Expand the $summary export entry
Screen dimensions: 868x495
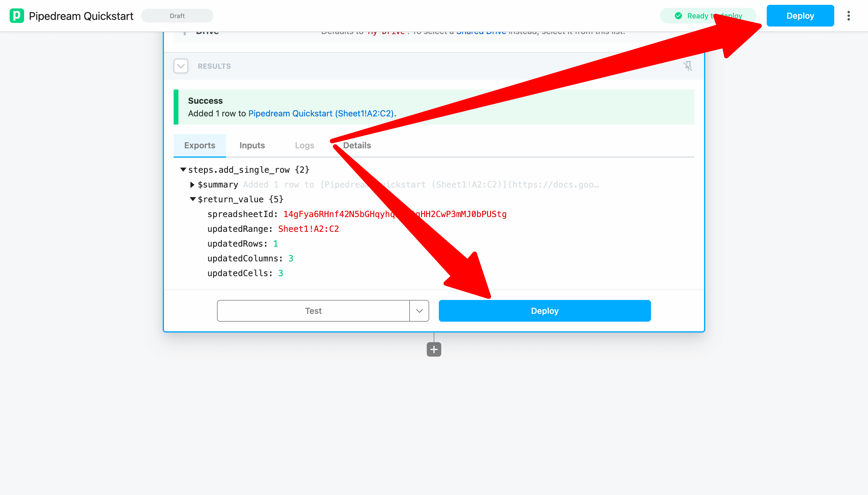tap(192, 184)
